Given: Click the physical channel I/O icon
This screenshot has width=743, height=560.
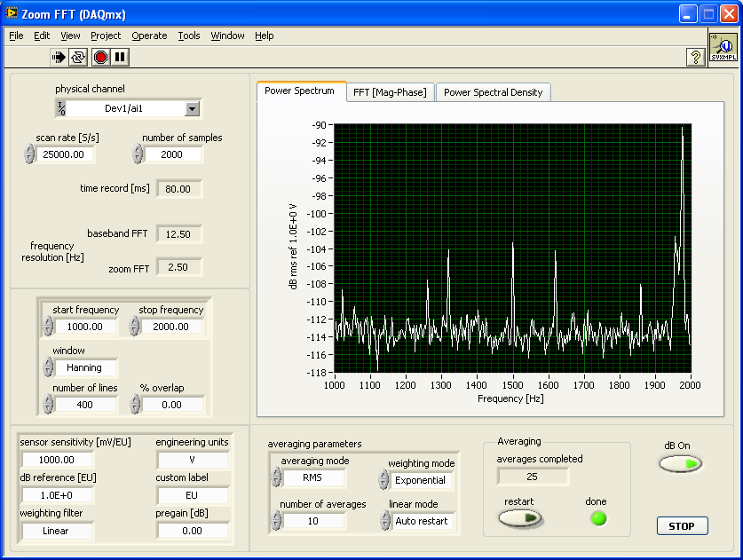Looking at the screenshot, I should tap(61, 108).
